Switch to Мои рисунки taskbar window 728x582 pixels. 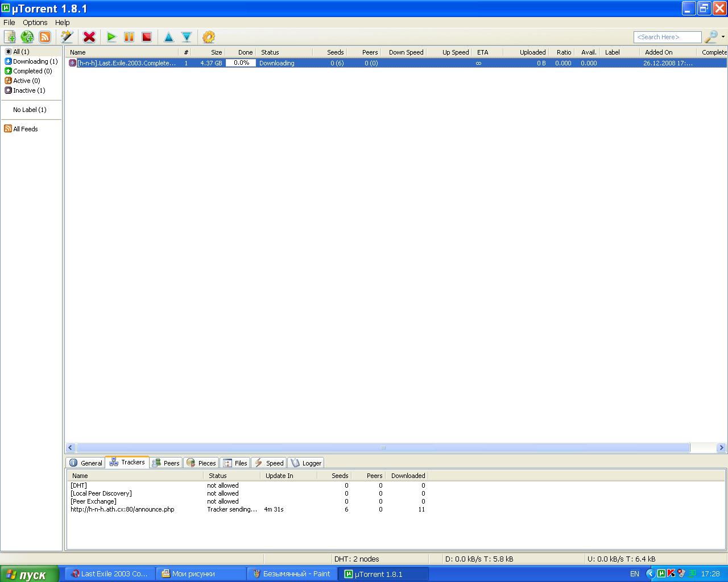point(202,574)
